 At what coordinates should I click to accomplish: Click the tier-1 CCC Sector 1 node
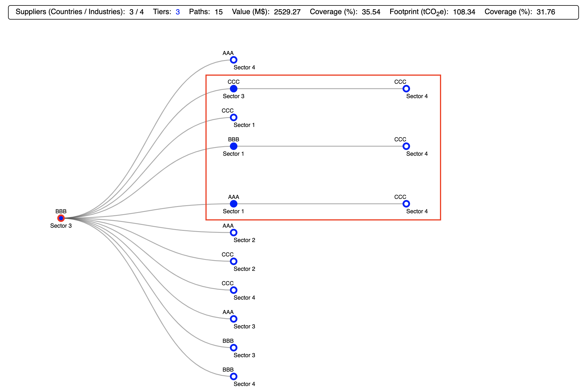tap(234, 117)
